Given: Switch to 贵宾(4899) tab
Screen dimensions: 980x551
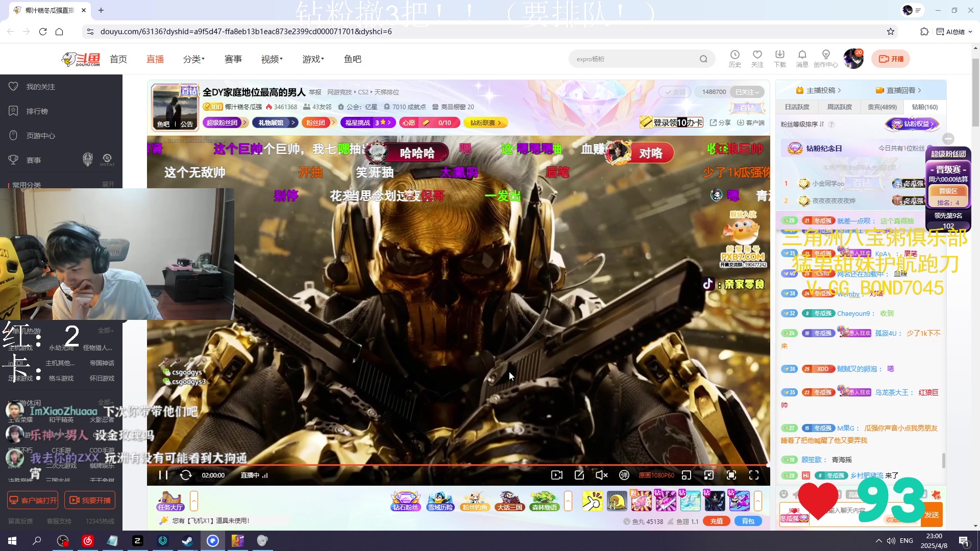Looking at the screenshot, I should tap(882, 107).
